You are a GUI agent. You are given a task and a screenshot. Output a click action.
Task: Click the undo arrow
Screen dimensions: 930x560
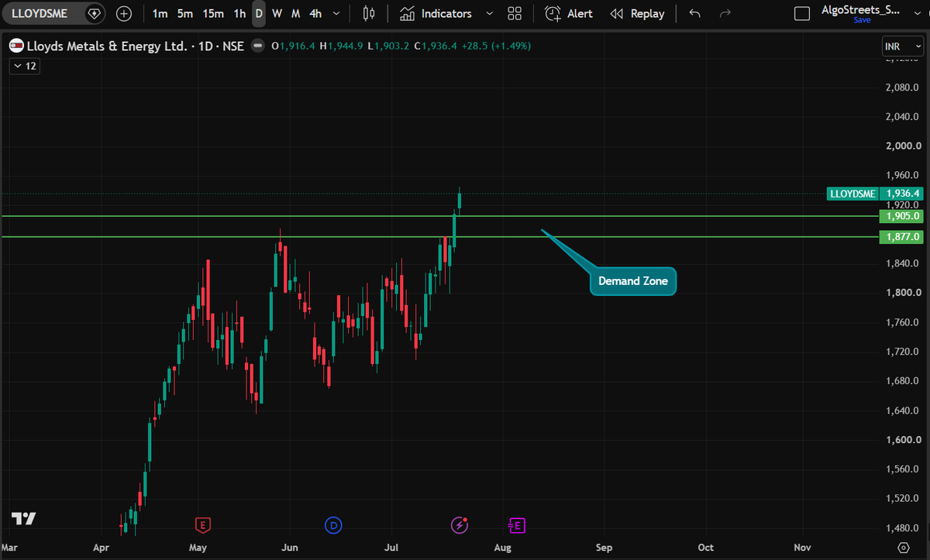[x=695, y=14]
